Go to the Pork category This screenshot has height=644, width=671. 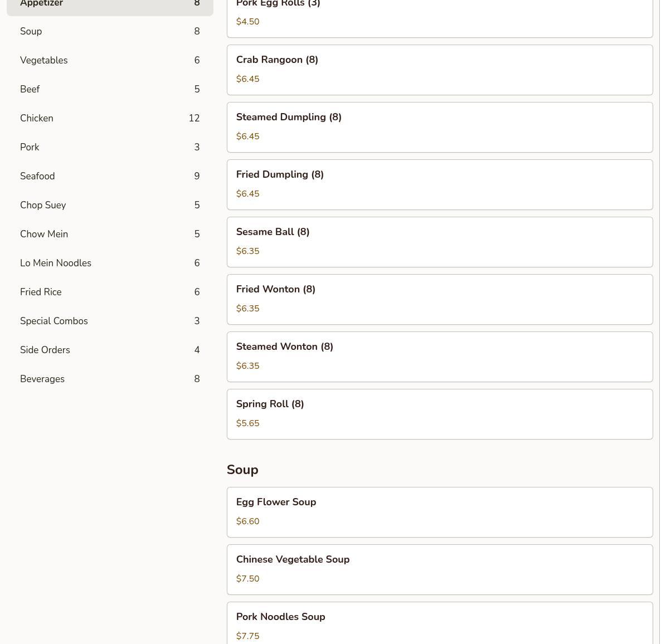tap(110, 147)
